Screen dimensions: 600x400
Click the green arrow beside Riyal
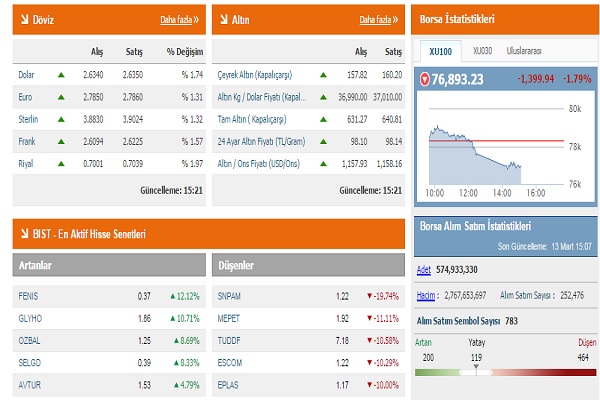62,164
